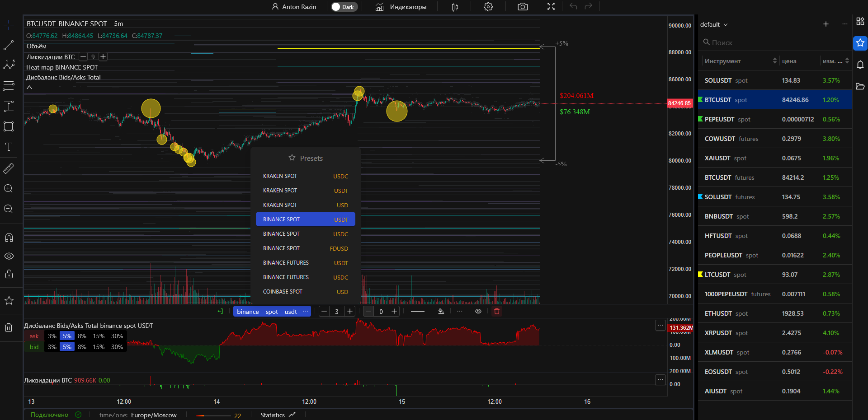This screenshot has height=420, width=868.
Task: Select BINANCE SPOT USDT preset
Action: click(306, 219)
